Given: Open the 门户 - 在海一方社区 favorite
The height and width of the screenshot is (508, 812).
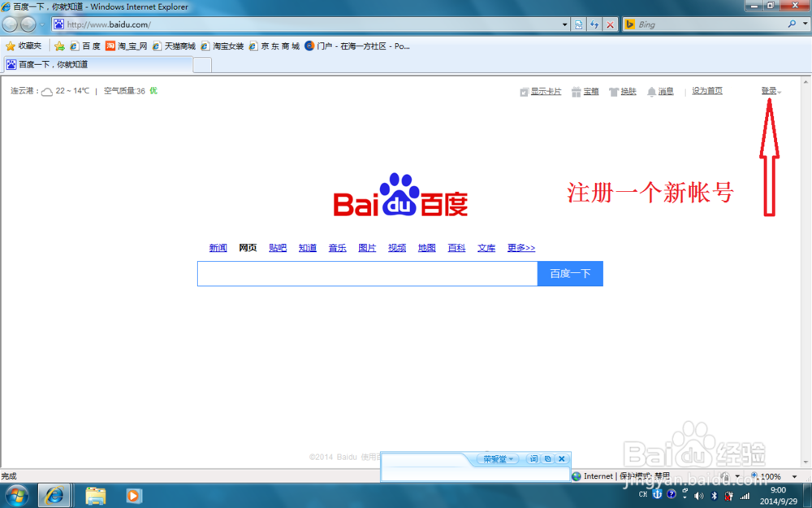Looking at the screenshot, I should 357,46.
